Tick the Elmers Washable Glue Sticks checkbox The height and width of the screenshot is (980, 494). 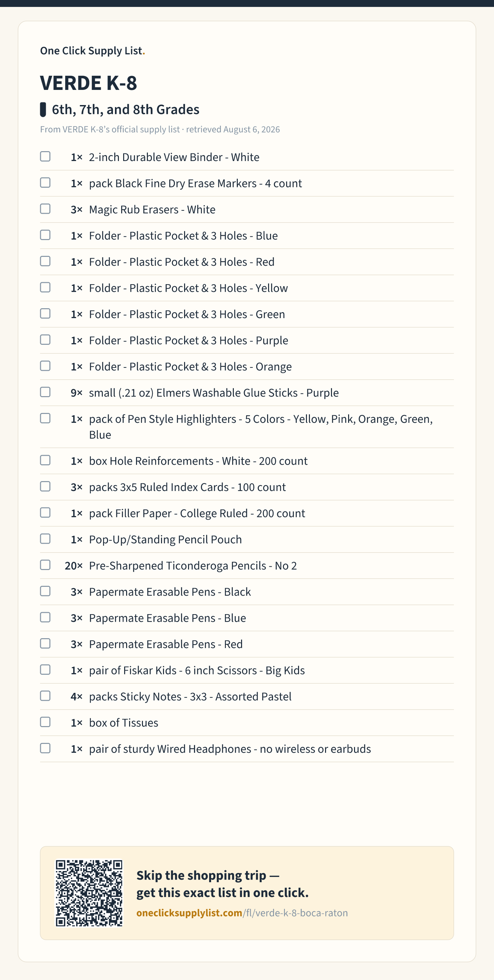point(45,392)
